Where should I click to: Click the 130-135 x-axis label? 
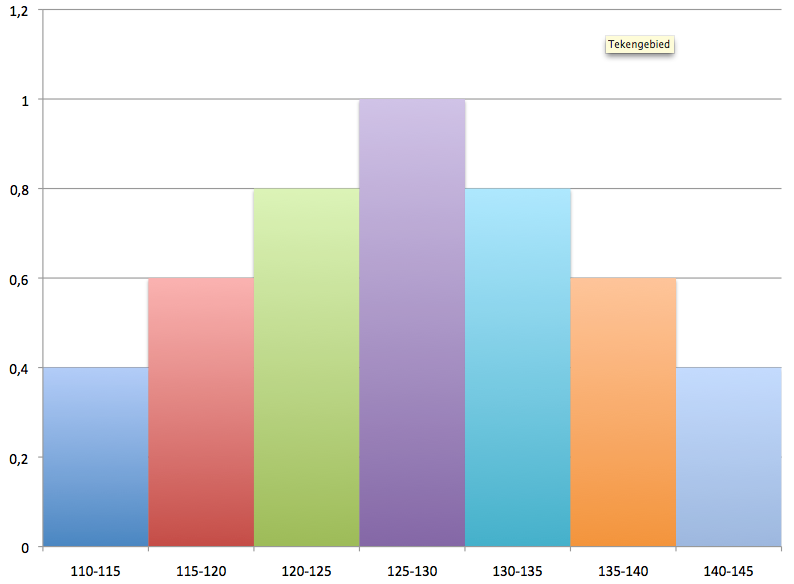(518, 571)
